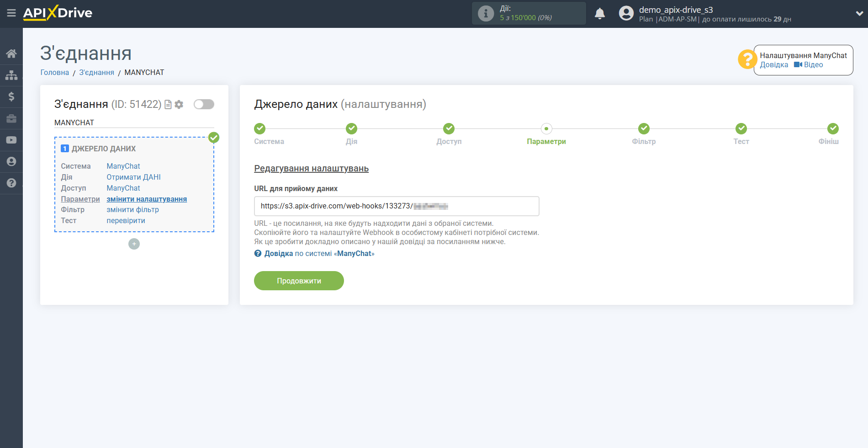Viewport: 868px width, 448px height.
Task: Click ManyChat link in Доступ row
Action: pyautogui.click(x=123, y=188)
